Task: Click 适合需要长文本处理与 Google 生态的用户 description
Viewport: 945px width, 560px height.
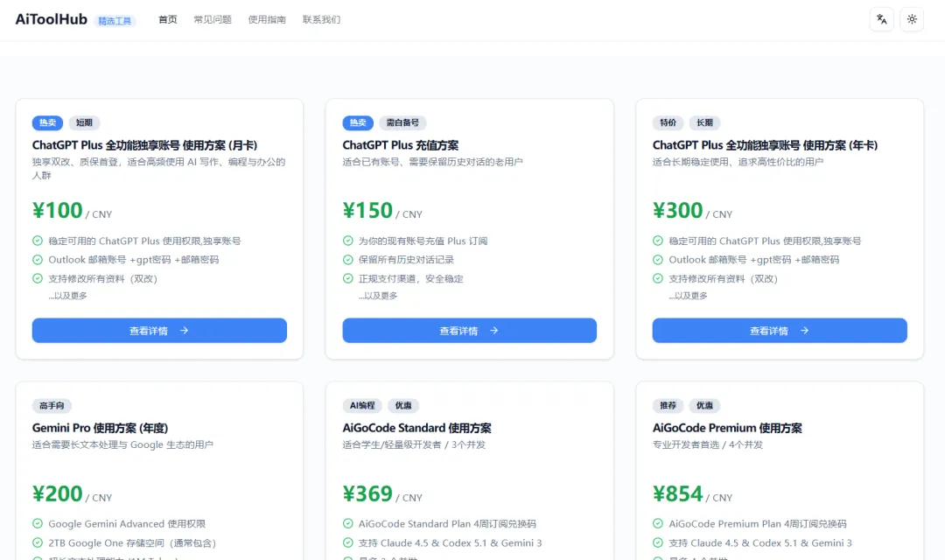Action: tap(122, 444)
